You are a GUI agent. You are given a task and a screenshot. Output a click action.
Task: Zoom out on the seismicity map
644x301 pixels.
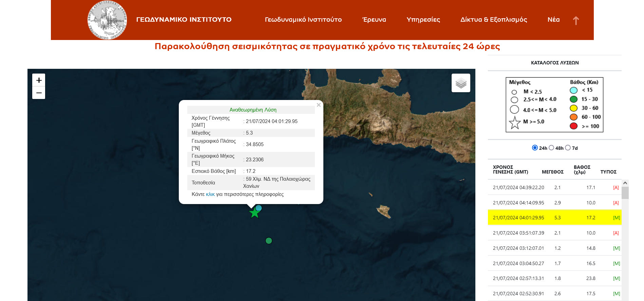pyautogui.click(x=39, y=93)
